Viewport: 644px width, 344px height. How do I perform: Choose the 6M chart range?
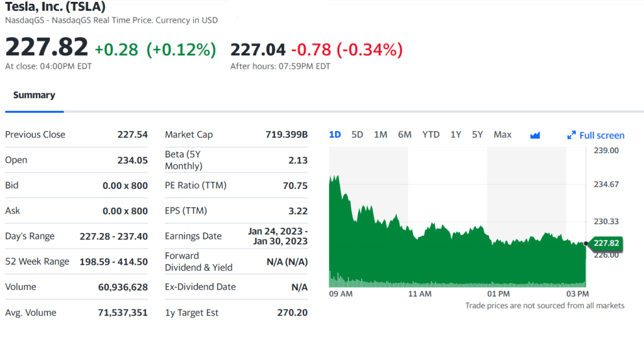pyautogui.click(x=405, y=135)
